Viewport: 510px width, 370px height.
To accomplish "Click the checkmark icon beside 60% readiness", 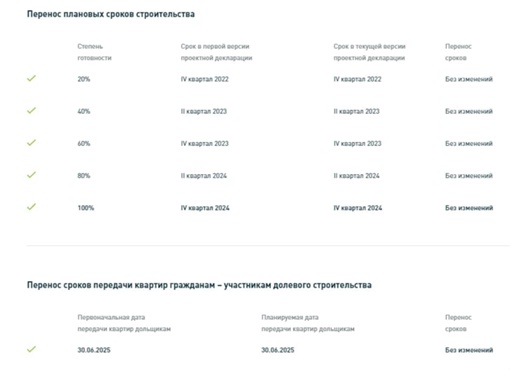I will [x=31, y=143].
